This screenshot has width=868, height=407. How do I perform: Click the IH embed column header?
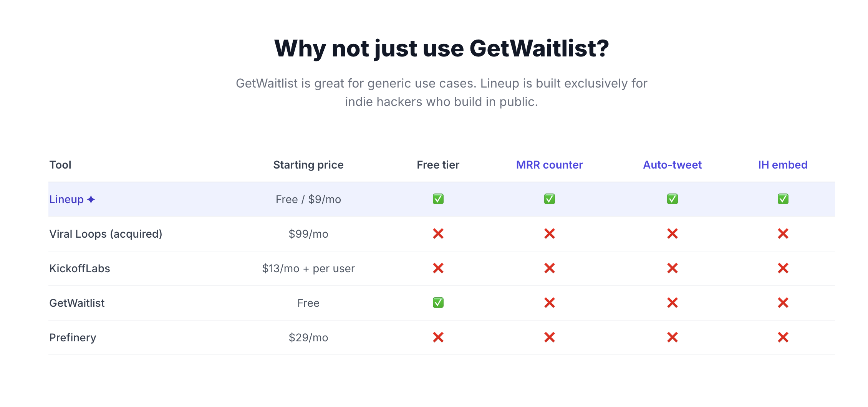pyautogui.click(x=783, y=165)
